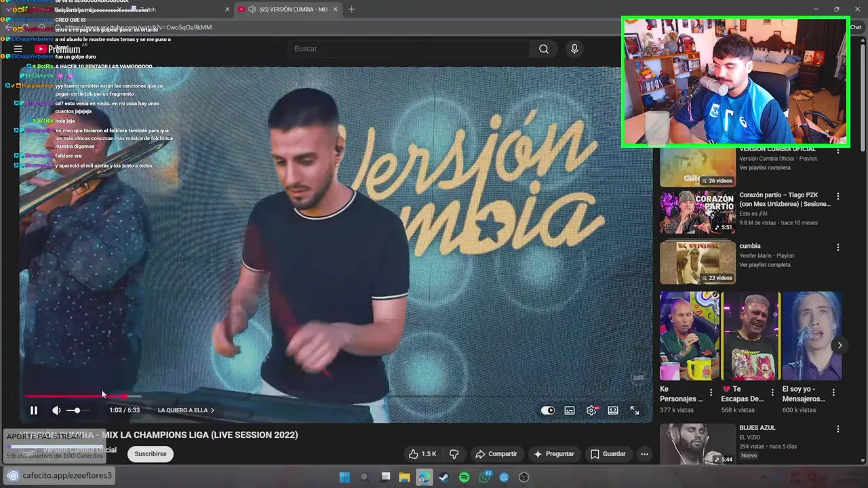Switch to VERSIÓN CUMBIA - MIX browser tab

point(288,9)
